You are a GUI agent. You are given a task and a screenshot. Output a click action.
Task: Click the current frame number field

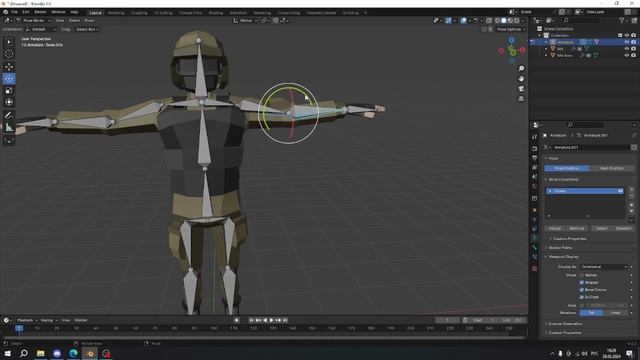(x=447, y=320)
